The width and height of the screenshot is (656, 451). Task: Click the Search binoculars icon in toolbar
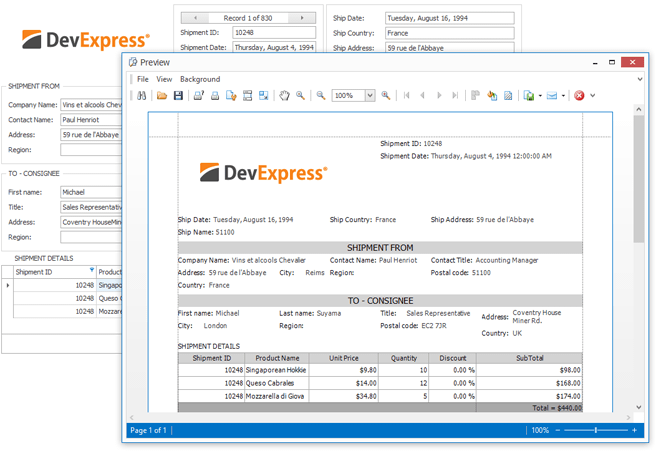click(x=142, y=95)
